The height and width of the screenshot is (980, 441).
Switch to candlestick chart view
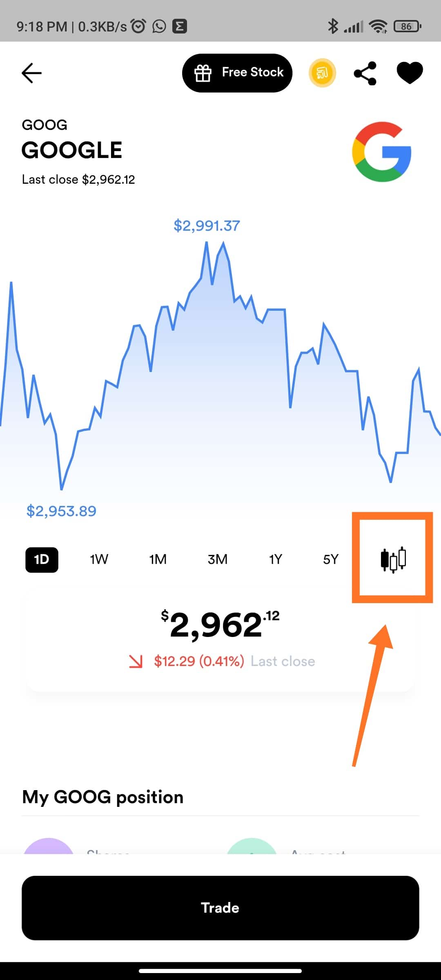(393, 559)
